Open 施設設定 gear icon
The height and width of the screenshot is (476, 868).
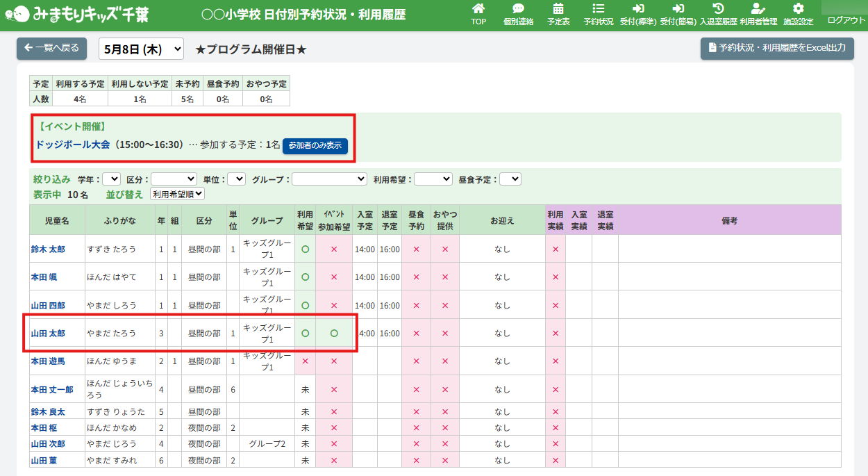click(798, 10)
